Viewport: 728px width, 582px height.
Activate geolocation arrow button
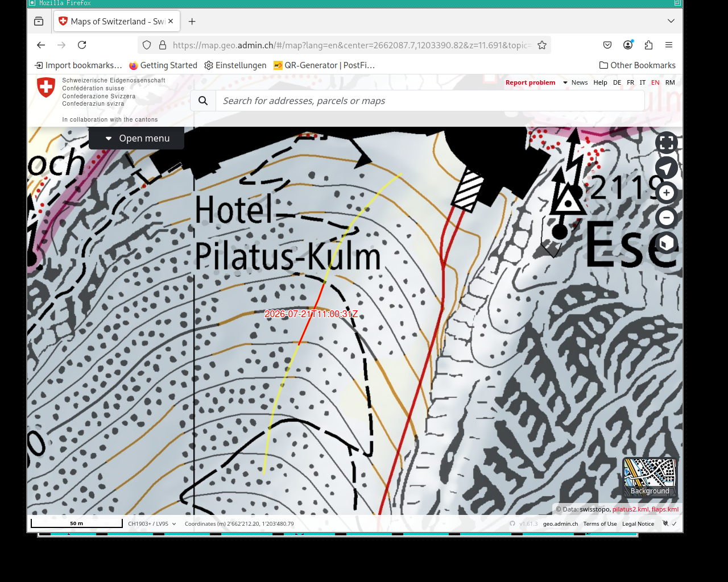click(x=667, y=168)
